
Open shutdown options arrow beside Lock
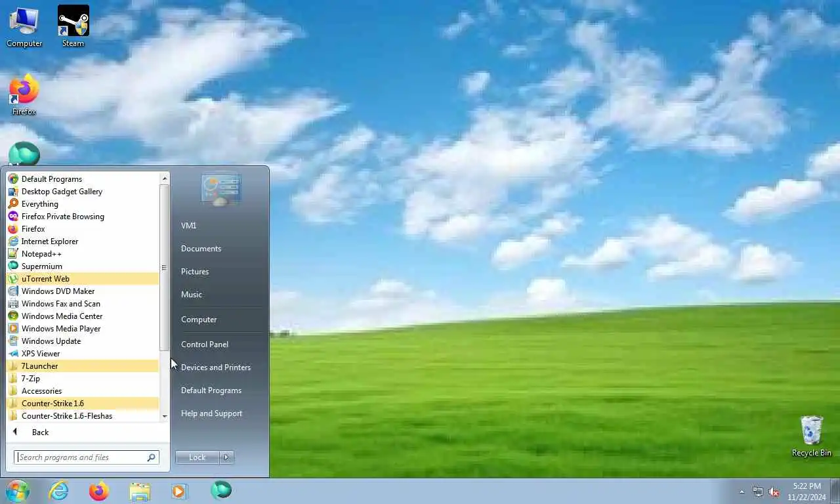point(226,457)
